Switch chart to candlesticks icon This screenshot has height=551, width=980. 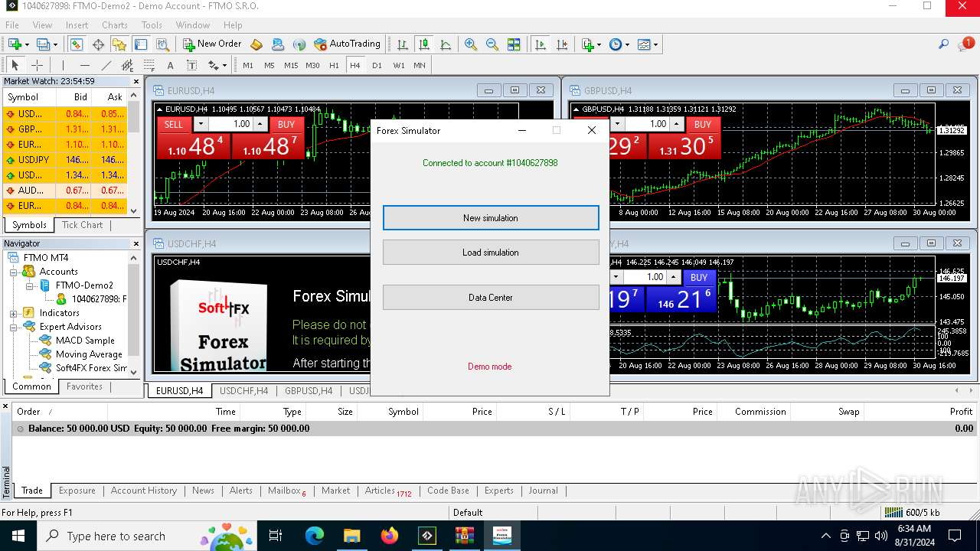click(x=423, y=44)
